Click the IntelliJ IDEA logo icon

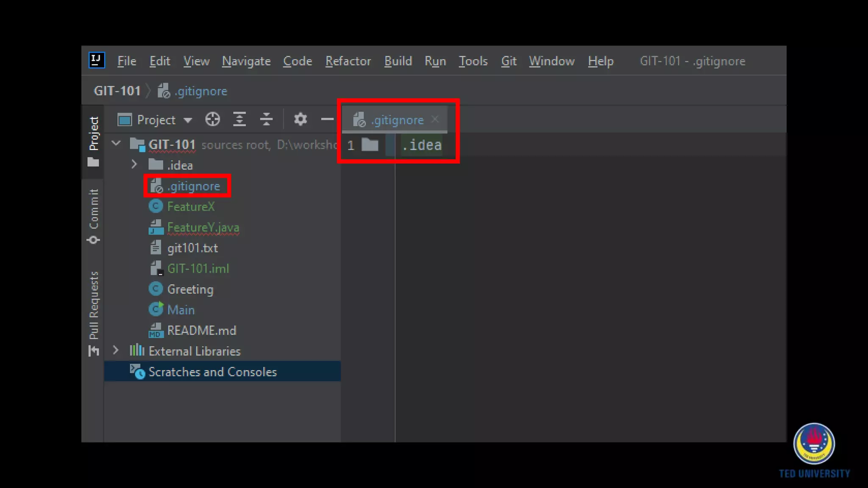97,61
